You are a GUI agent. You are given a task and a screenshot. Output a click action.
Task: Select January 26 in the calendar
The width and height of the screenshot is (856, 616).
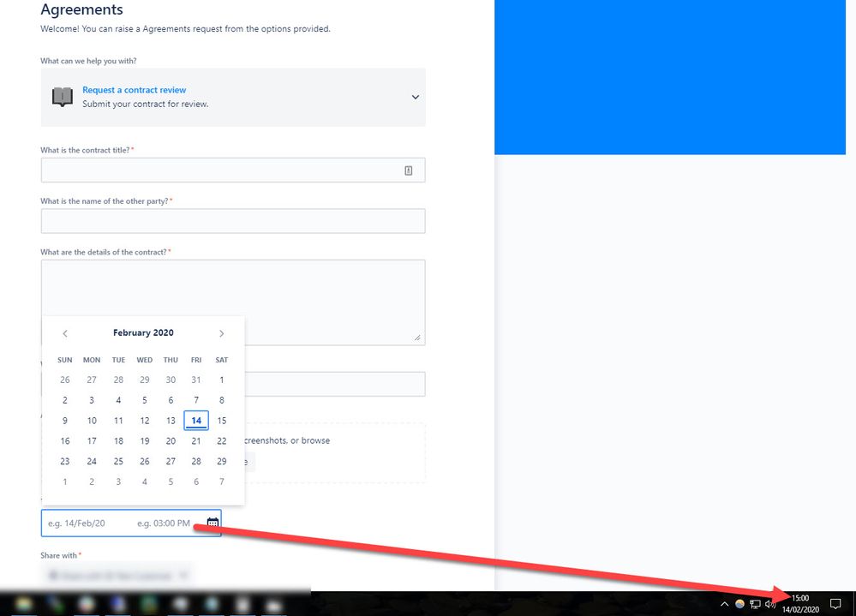coord(65,380)
